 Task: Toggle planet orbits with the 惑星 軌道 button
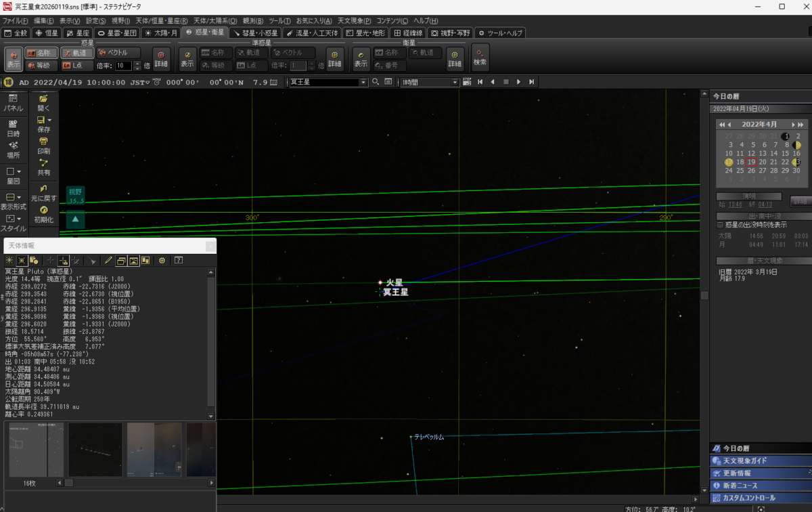(77, 53)
